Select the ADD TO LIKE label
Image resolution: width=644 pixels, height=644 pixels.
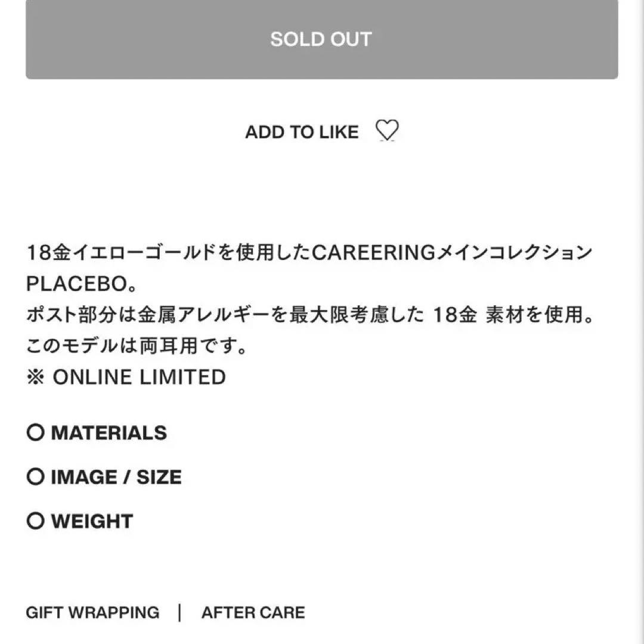[x=302, y=132]
